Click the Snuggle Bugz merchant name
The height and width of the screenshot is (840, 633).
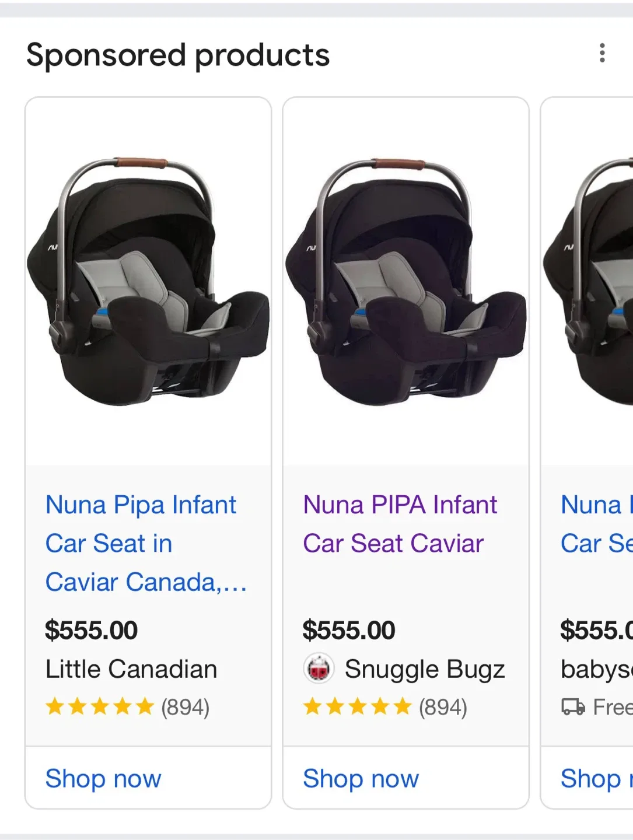point(425,669)
